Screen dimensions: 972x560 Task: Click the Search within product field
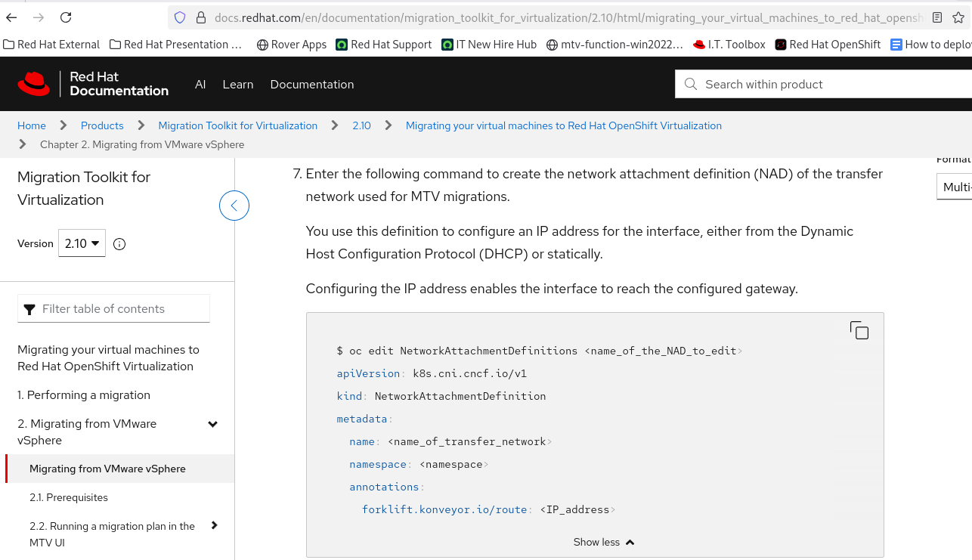point(831,85)
